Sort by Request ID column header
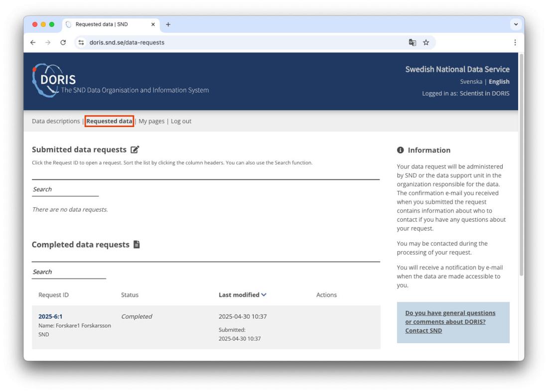Screen dimensions: 548x392 53,295
